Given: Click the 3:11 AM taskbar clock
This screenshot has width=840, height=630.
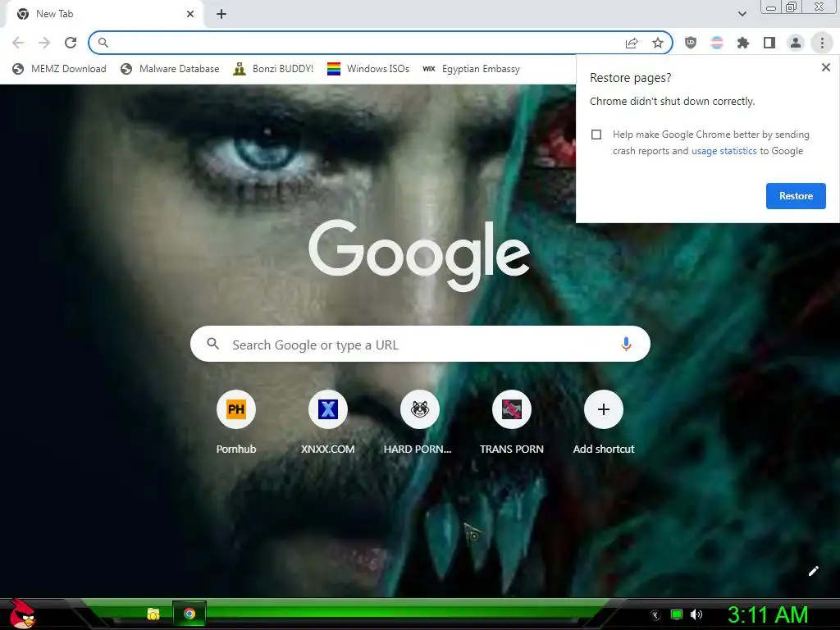Looking at the screenshot, I should point(768,615).
